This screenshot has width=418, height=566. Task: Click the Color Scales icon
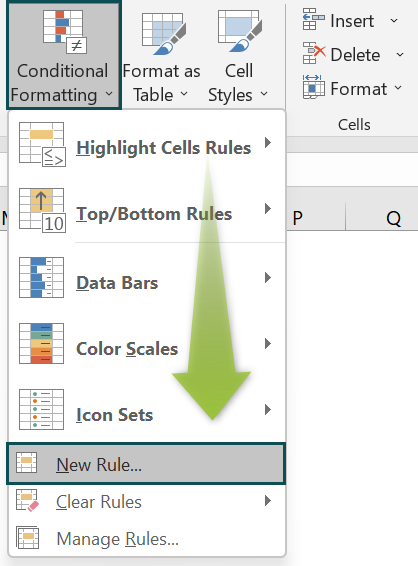click(x=42, y=343)
